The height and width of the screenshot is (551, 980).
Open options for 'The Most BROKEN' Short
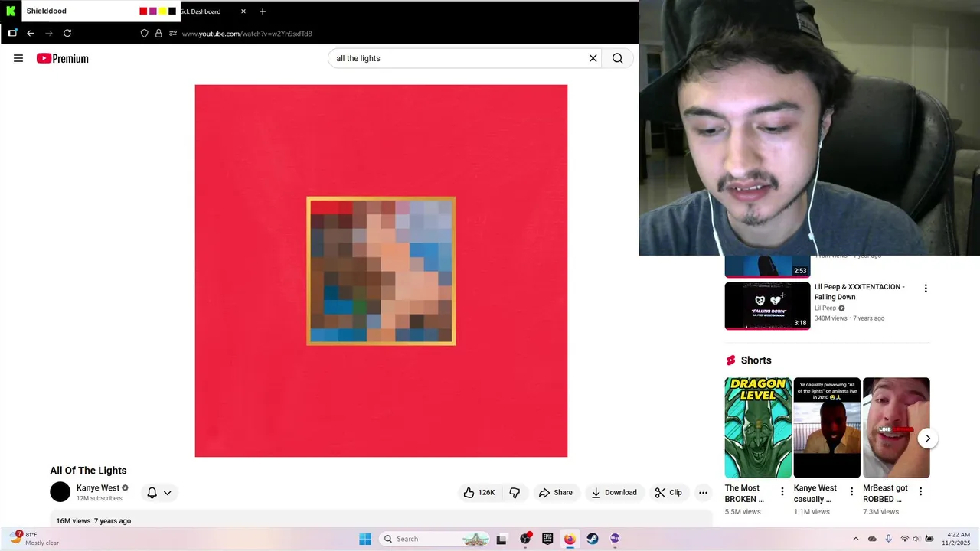782,491
